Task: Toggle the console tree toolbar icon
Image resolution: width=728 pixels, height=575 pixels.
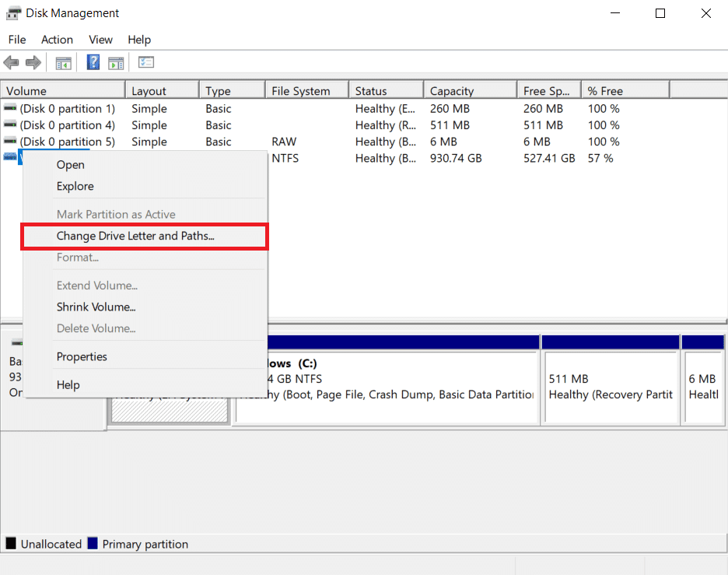Action: click(63, 63)
